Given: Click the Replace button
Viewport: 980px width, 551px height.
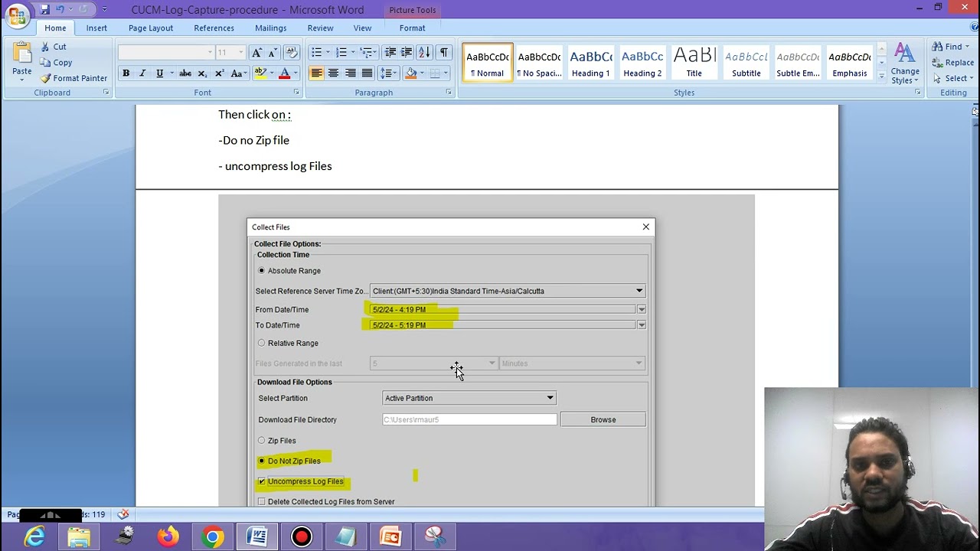Looking at the screenshot, I should (952, 63).
